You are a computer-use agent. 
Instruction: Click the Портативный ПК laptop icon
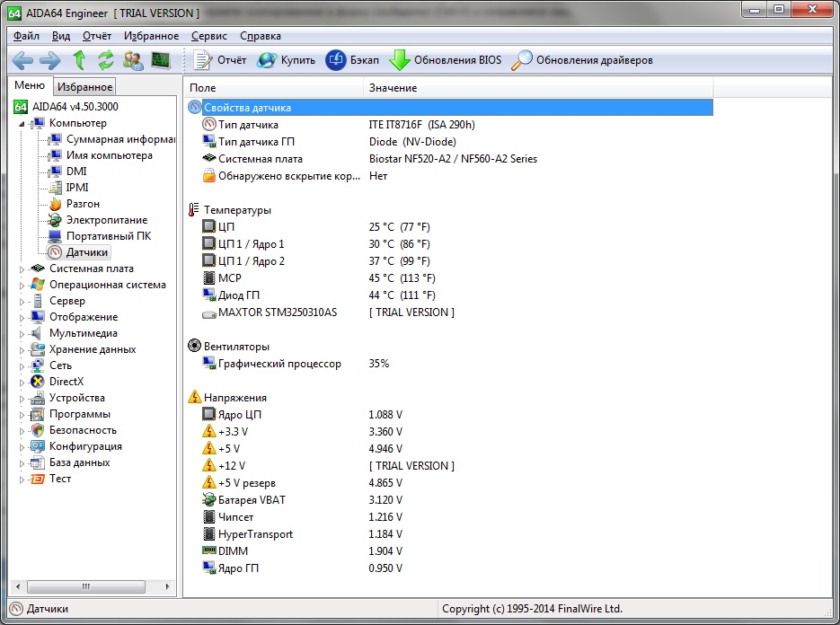point(55,236)
